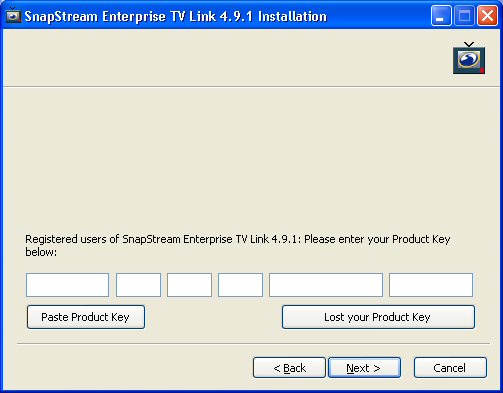
Task: Focus the first product key field
Action: (67, 285)
